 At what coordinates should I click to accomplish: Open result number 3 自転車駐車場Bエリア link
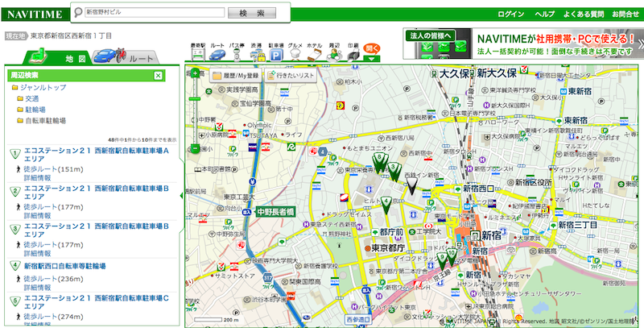(x=97, y=230)
